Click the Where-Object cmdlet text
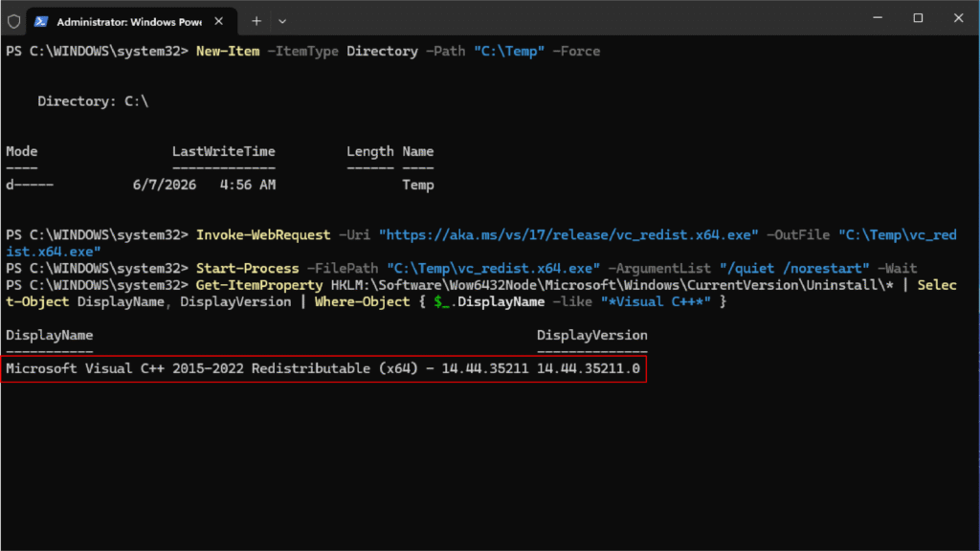 tap(363, 301)
